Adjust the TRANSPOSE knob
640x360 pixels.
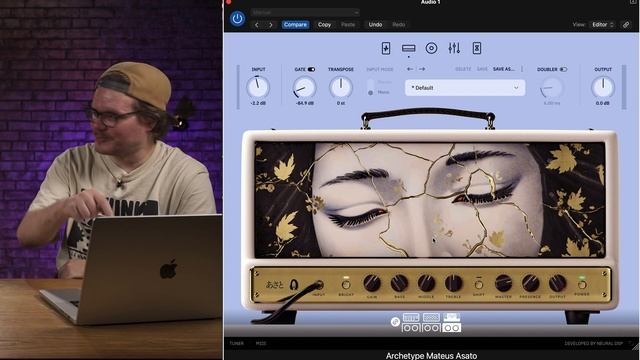(x=341, y=87)
